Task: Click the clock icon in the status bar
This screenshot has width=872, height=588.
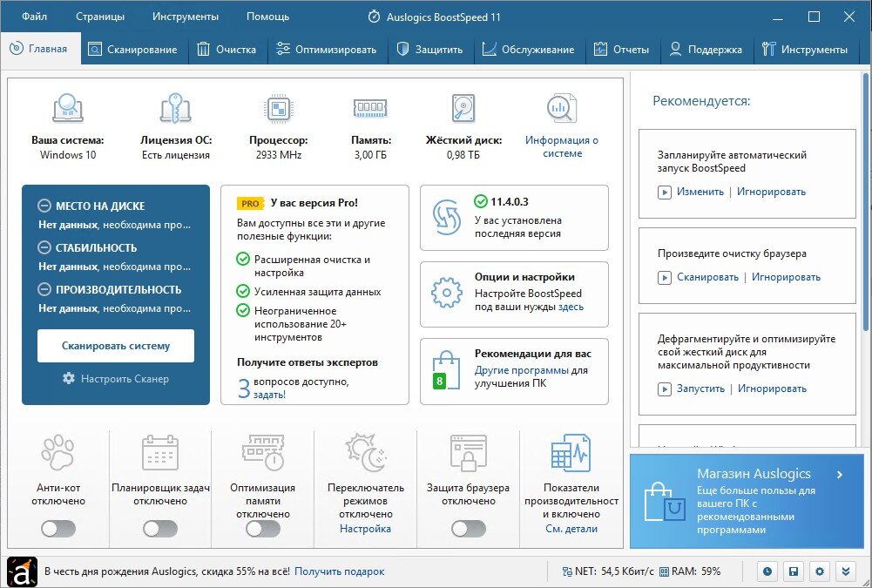Action: (767, 571)
